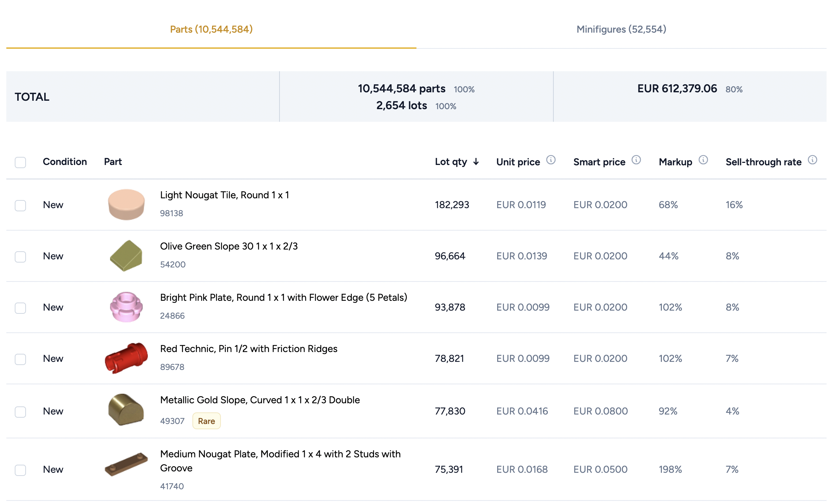Screen dimensions: 835x504
Task: Toggle the select-all header checkbox
Action: [20, 162]
